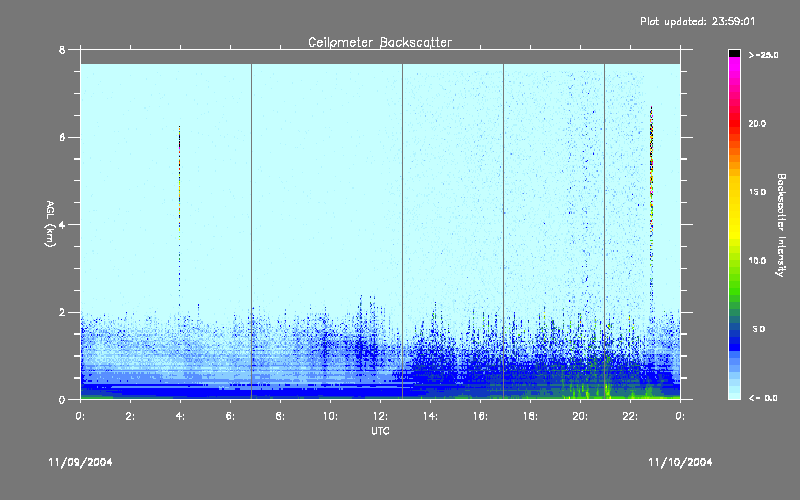Viewport: 800px width, 500px height.
Task: Click the colored vertical spike at 4 UTC
Action: tap(179, 214)
